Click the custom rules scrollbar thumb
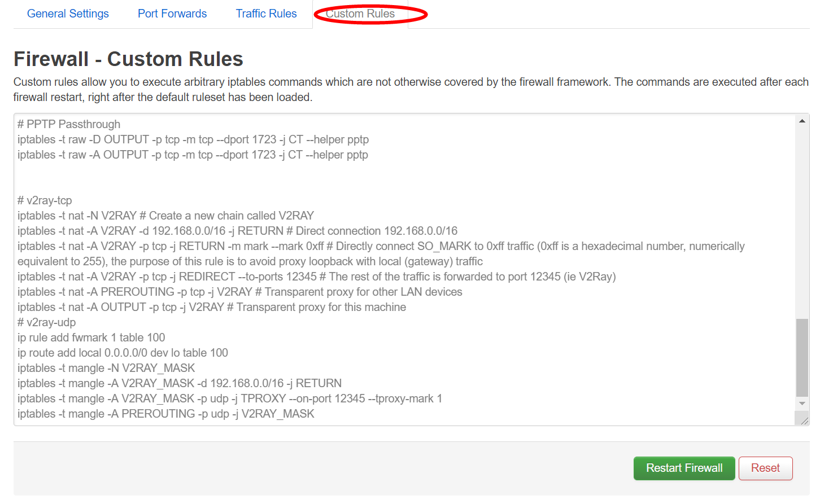 point(802,358)
